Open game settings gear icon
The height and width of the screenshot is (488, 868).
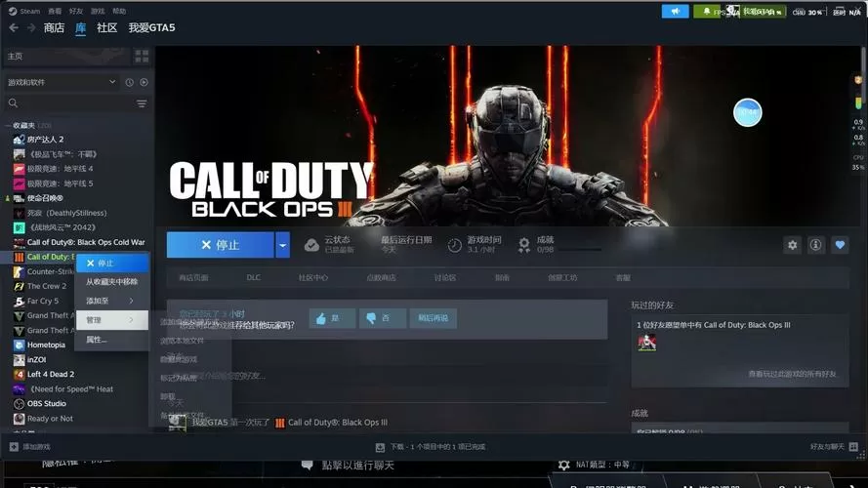tap(793, 245)
